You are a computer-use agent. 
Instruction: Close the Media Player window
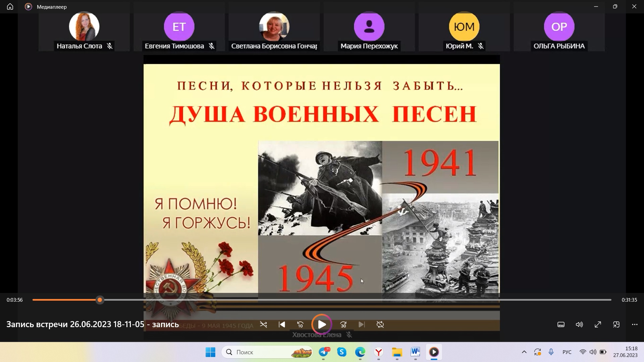[x=634, y=7]
